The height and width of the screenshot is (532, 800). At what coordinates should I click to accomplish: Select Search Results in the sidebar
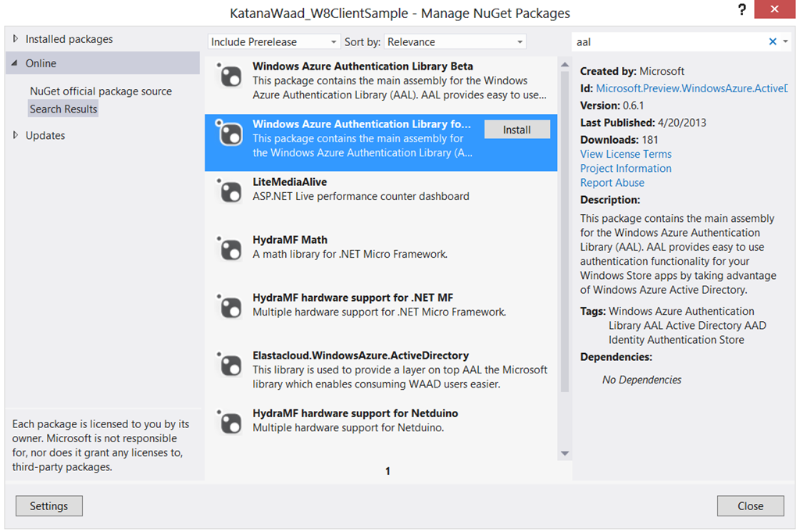click(63, 109)
